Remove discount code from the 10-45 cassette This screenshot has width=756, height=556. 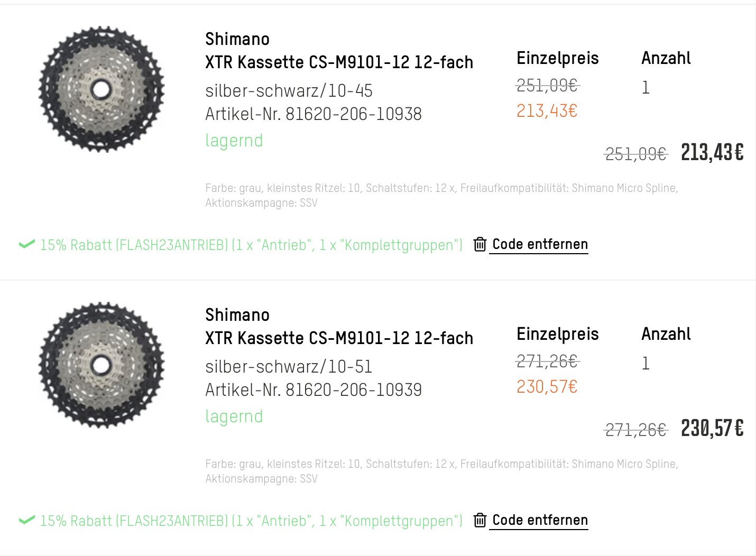(x=540, y=244)
